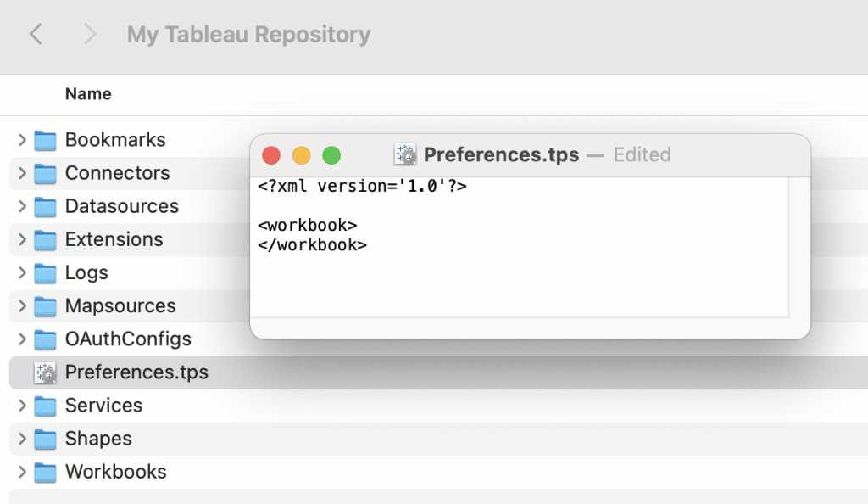Go forward in Finder navigation

tap(90, 35)
